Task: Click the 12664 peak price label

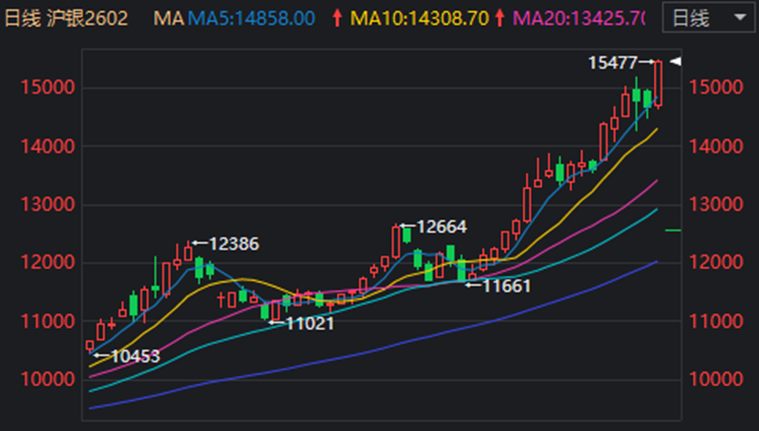Action: [441, 226]
